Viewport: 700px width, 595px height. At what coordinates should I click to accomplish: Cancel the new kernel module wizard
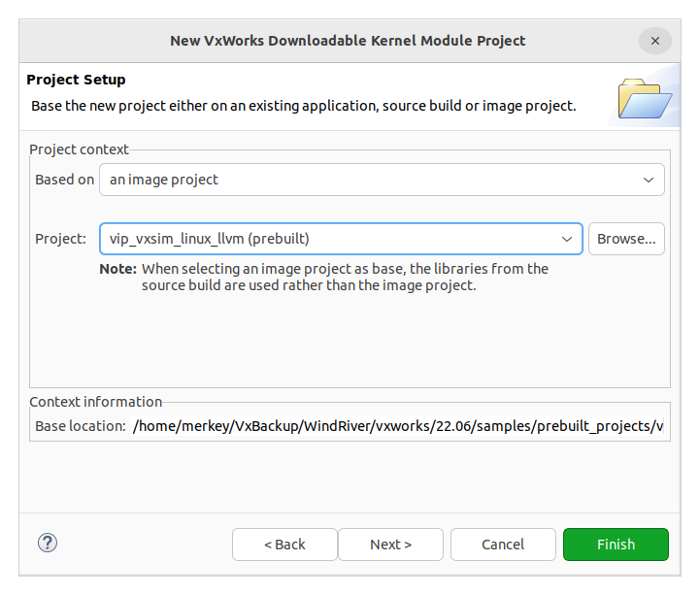503,545
